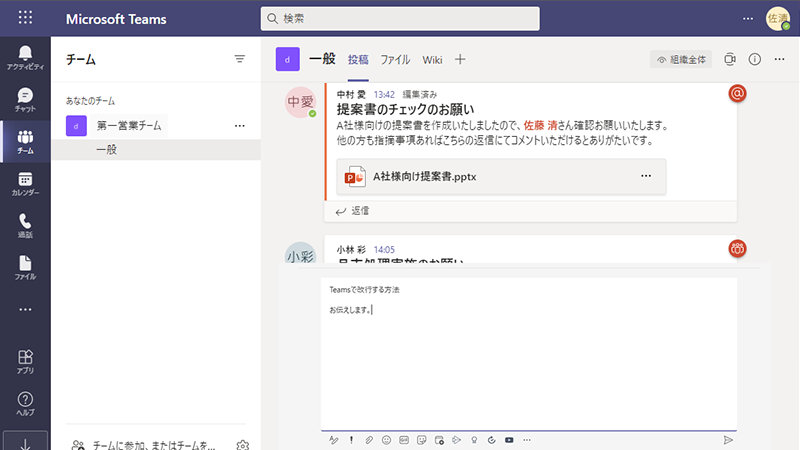Send the message with arrow icon
This screenshot has width=800, height=450.
point(728,440)
